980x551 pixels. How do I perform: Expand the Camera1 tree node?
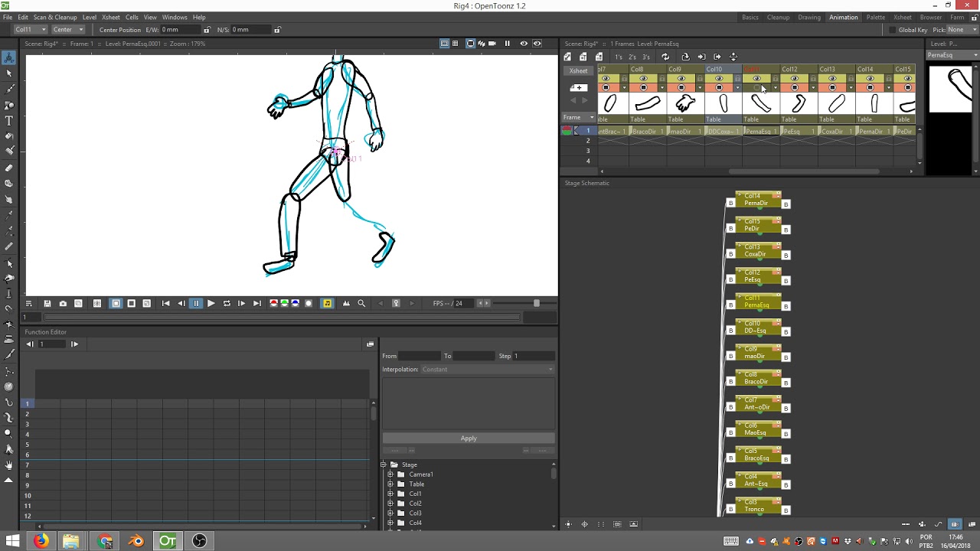(x=390, y=474)
